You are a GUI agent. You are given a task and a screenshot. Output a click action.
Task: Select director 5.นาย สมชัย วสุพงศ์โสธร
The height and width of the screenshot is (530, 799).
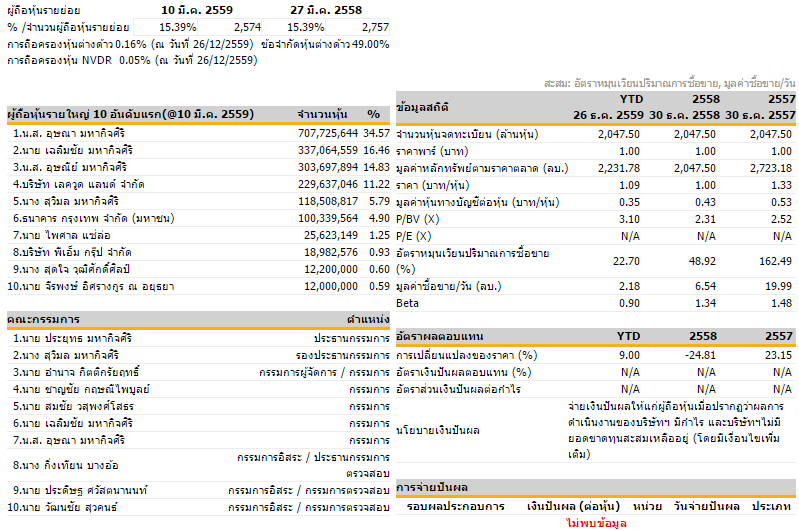[73, 407]
